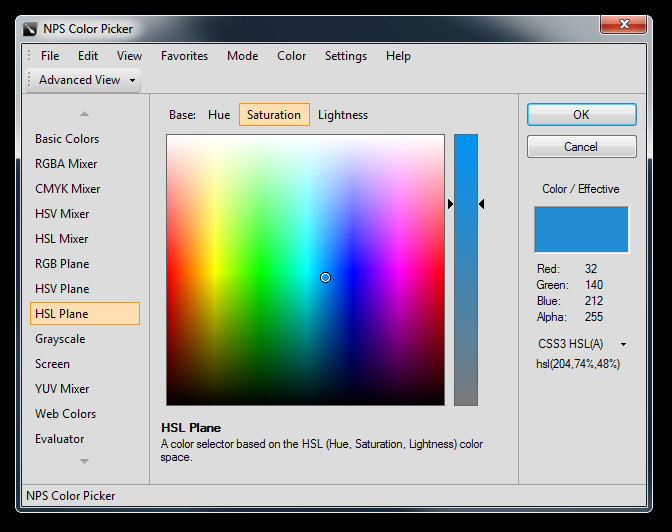This screenshot has height=532, width=672.
Task: Open the Settings menu
Action: [346, 56]
